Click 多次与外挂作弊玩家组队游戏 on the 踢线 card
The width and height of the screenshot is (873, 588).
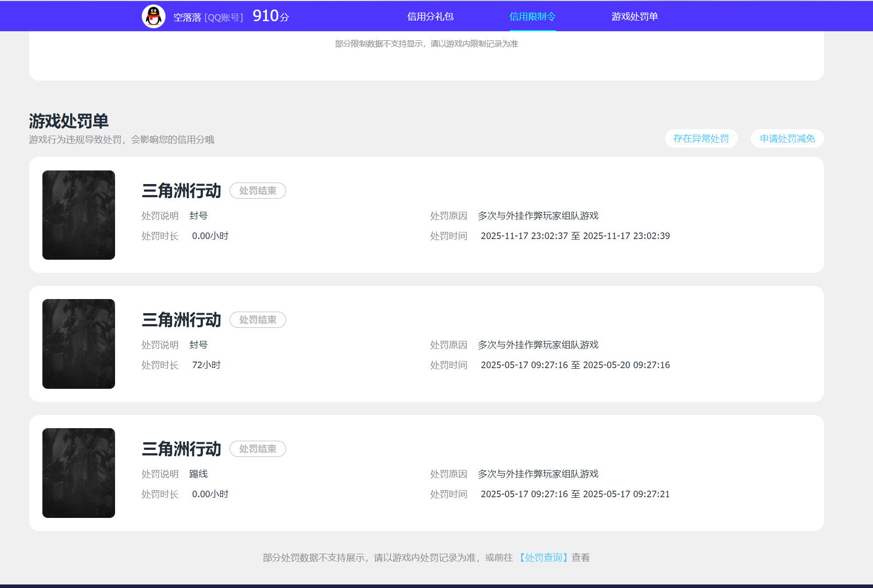[x=538, y=474]
